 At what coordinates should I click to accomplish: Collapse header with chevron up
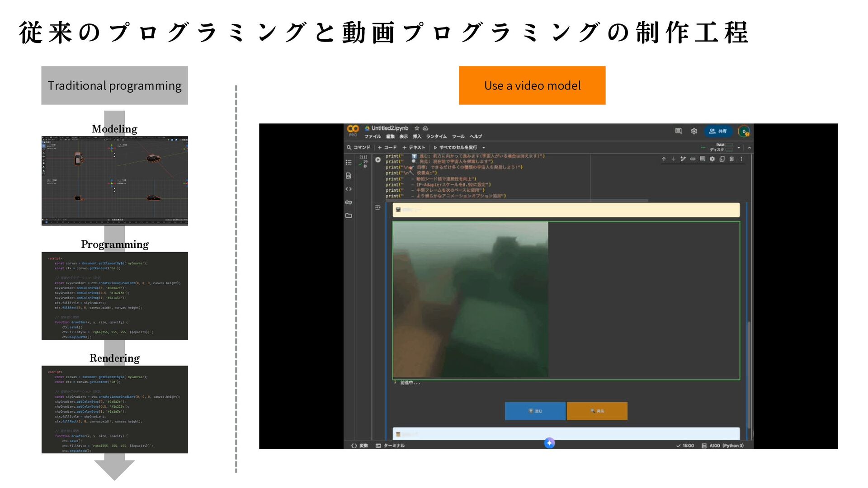tap(749, 148)
